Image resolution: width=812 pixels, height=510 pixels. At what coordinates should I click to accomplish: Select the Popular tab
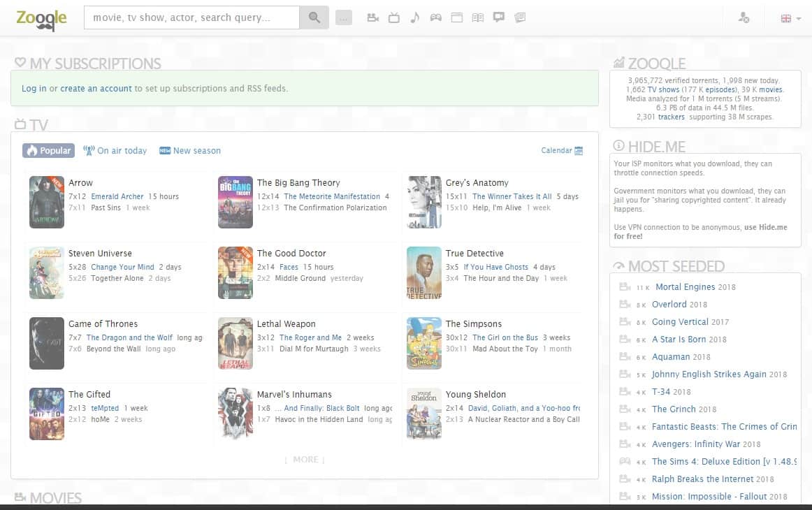coord(49,151)
